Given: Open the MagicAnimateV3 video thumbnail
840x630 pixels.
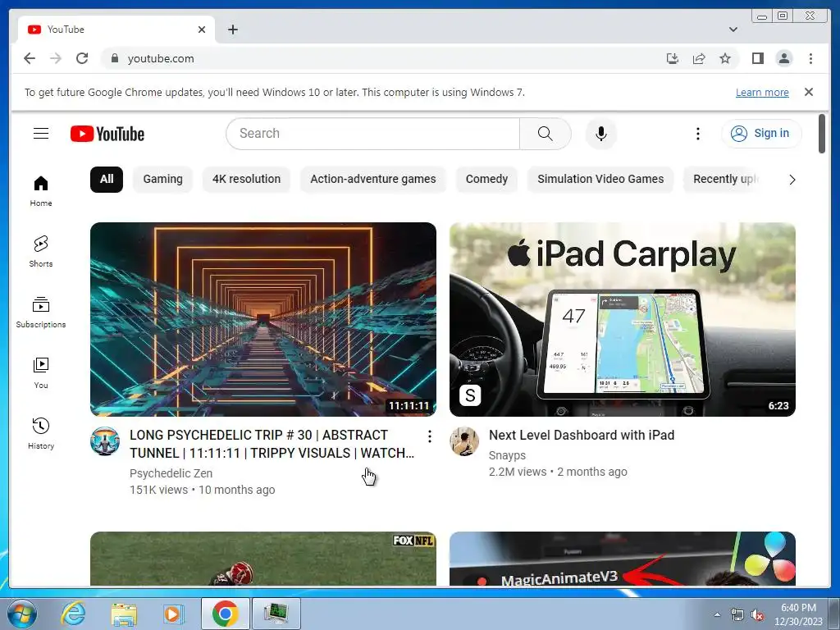Looking at the screenshot, I should pyautogui.click(x=623, y=559).
